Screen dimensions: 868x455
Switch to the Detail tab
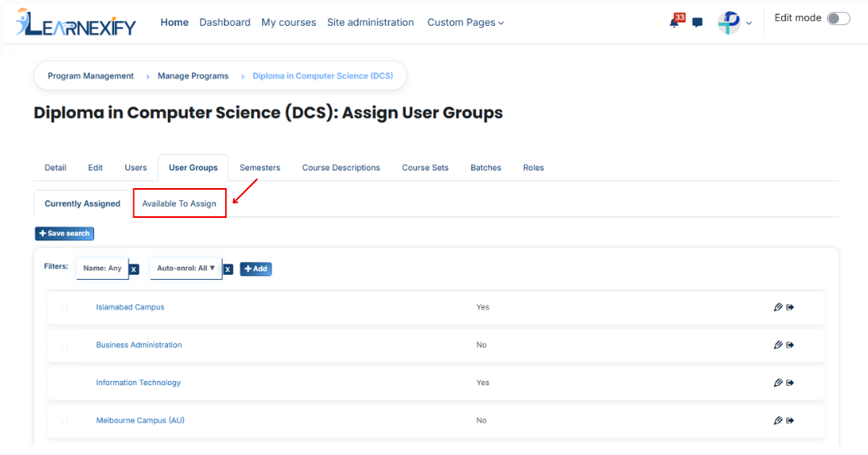[x=55, y=168]
